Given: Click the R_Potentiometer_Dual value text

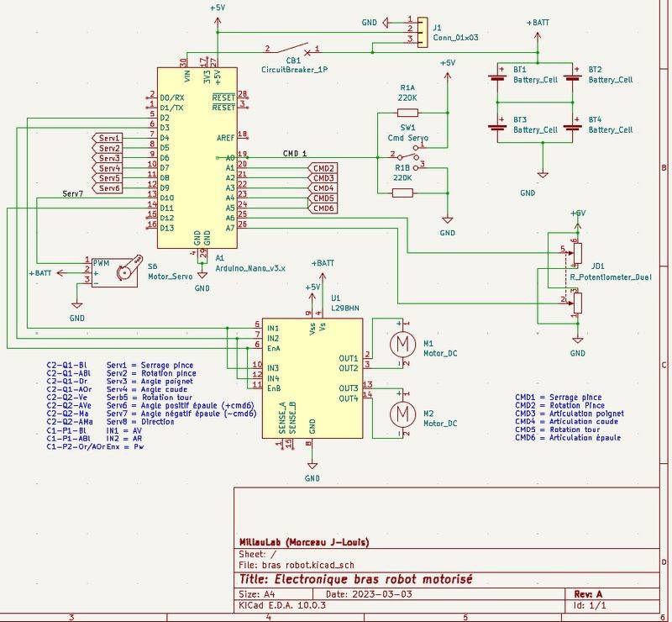Looking at the screenshot, I should [x=611, y=277].
